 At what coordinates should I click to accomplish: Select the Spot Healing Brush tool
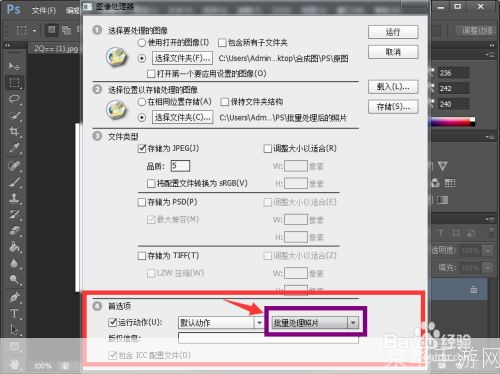tap(14, 166)
